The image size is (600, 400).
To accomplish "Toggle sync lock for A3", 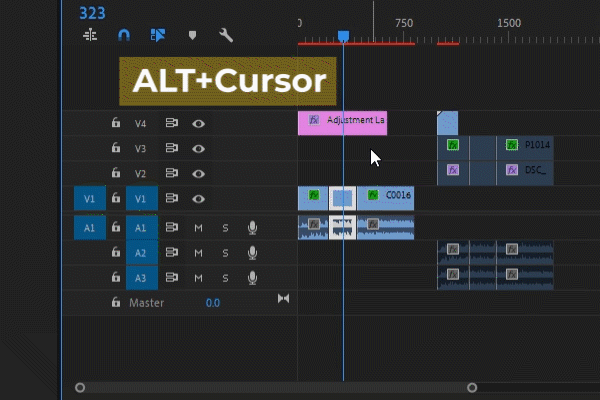I will [x=171, y=277].
